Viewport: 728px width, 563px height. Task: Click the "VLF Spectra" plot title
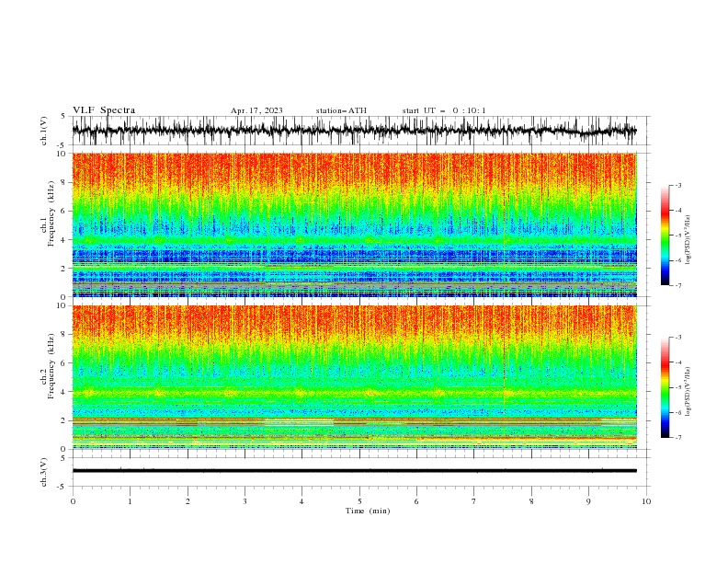[104, 110]
